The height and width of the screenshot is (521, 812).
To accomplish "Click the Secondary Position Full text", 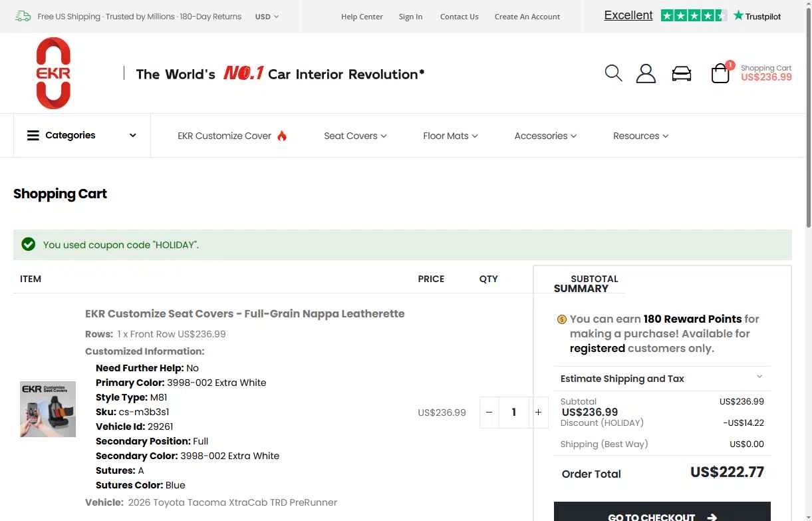I will [x=152, y=441].
